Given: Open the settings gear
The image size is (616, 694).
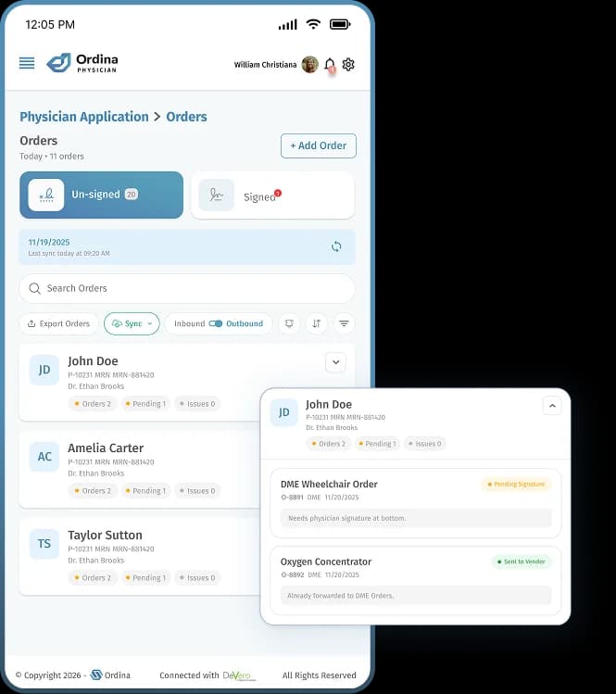Looking at the screenshot, I should point(348,65).
